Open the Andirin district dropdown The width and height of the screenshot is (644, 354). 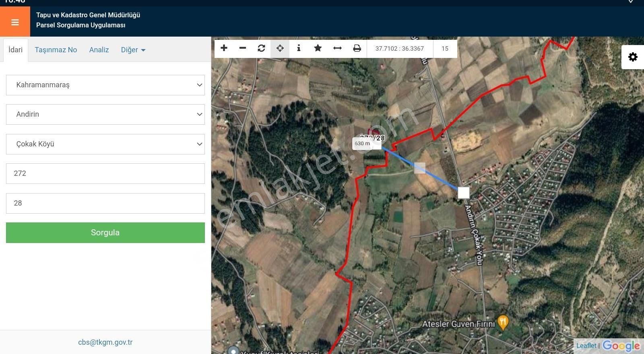point(105,114)
